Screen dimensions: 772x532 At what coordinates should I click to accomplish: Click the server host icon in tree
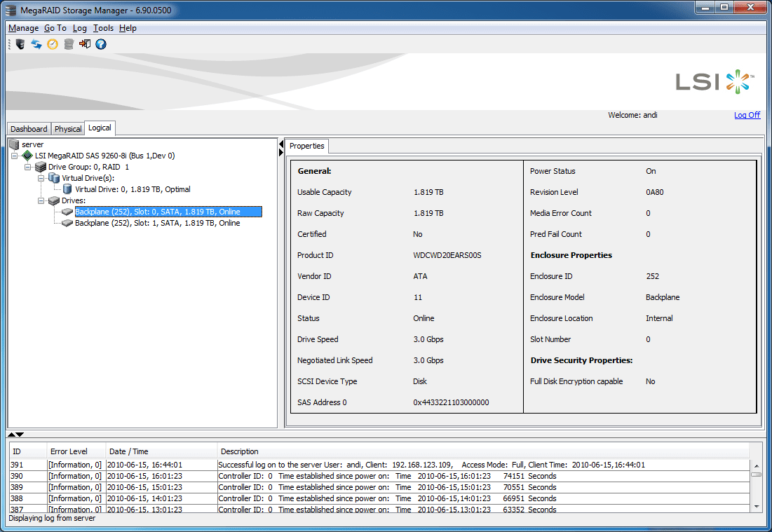point(14,144)
